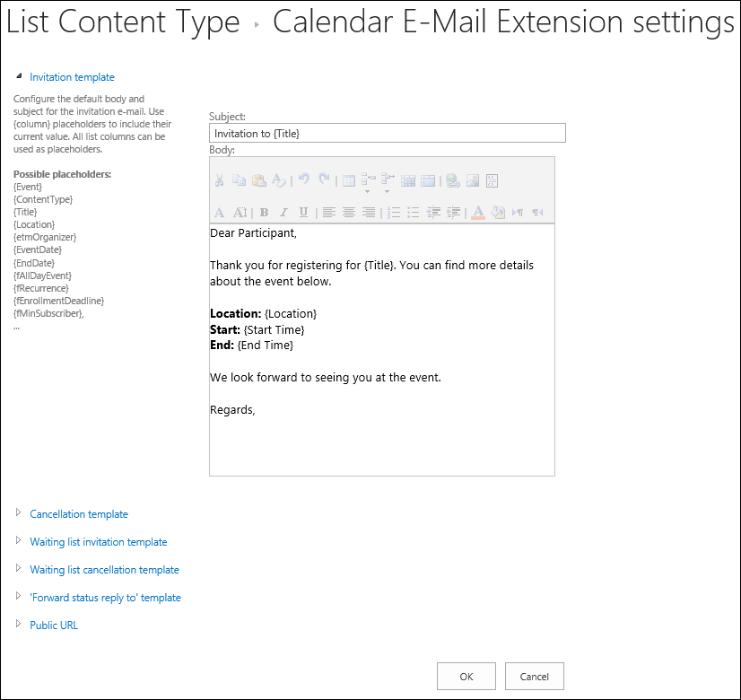Image resolution: width=741 pixels, height=700 pixels.
Task: Click the Insert hyperlink globe icon
Action: (x=453, y=180)
